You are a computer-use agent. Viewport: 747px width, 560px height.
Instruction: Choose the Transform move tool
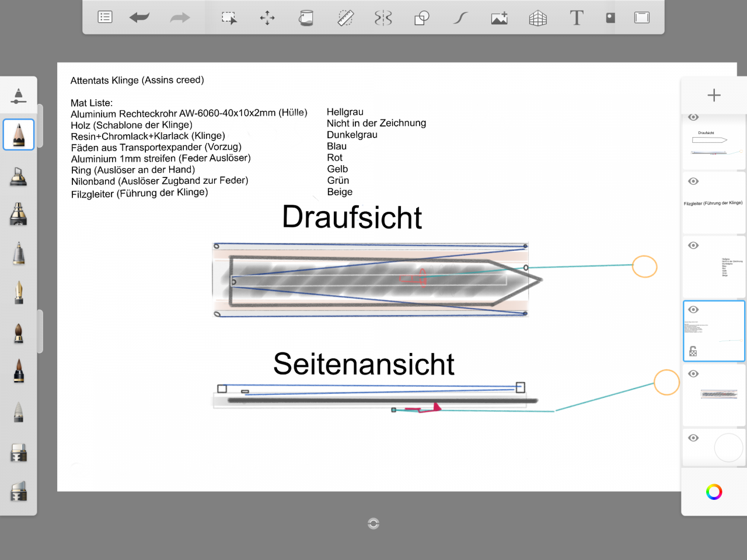(x=267, y=18)
